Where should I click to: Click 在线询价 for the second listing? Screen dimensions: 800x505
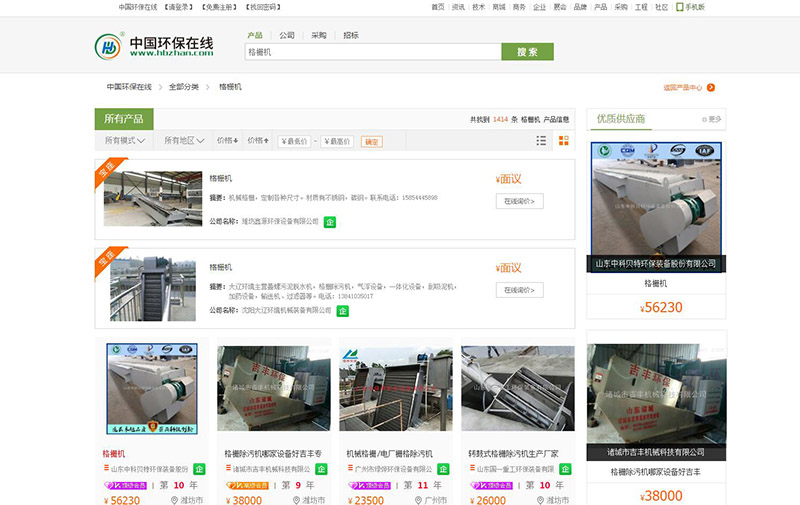tap(519, 290)
